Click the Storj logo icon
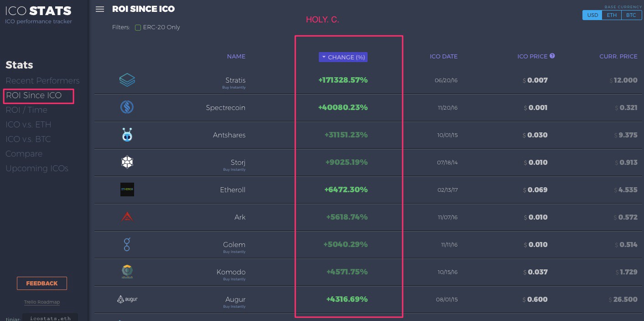This screenshot has width=644, height=321. pyautogui.click(x=127, y=162)
